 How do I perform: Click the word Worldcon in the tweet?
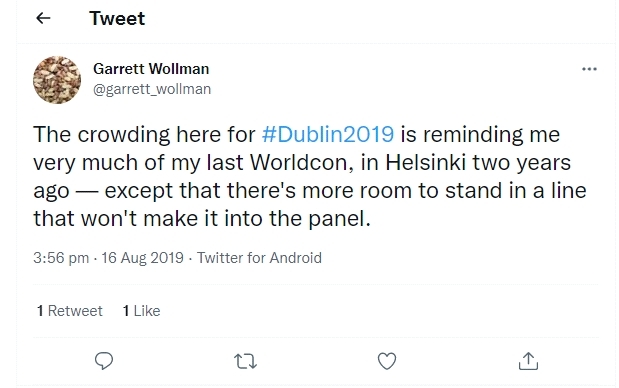302,162
